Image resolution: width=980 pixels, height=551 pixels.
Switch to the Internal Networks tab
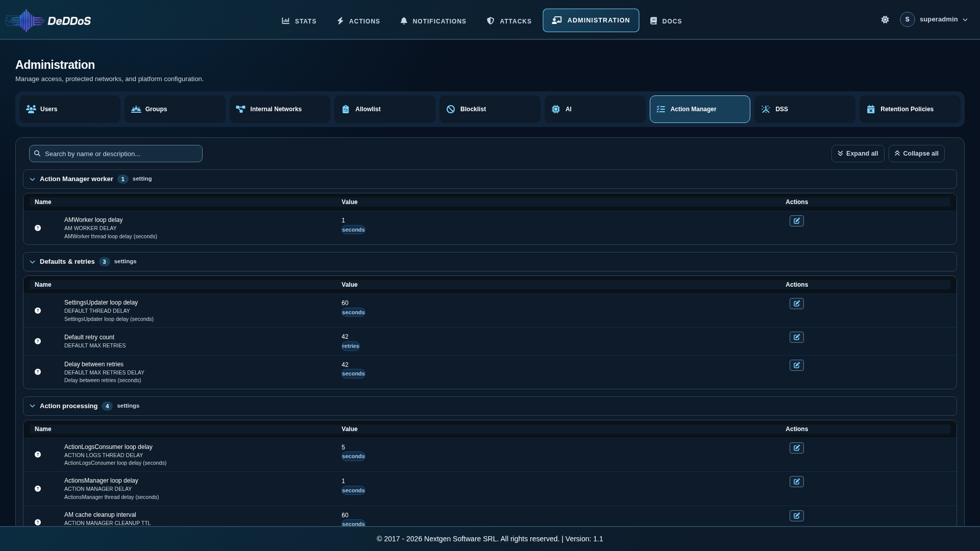point(280,109)
